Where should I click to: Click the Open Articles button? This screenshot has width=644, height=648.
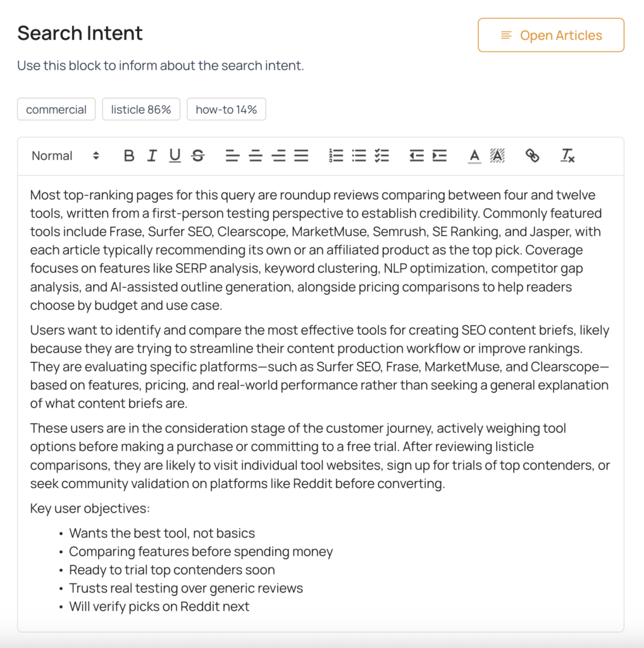[x=550, y=35]
